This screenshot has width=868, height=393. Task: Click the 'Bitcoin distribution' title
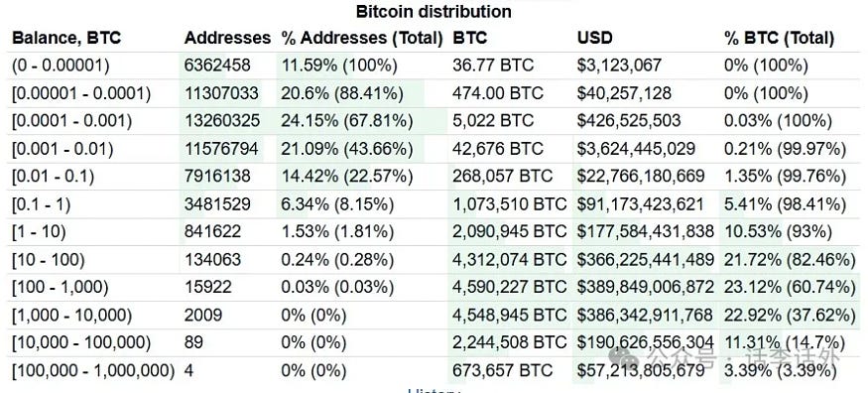tap(434, 11)
